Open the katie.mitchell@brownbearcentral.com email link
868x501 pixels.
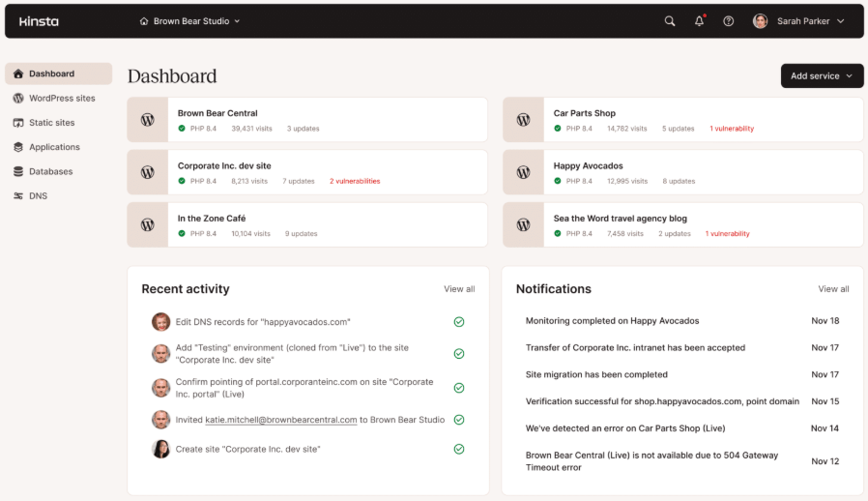coord(280,420)
